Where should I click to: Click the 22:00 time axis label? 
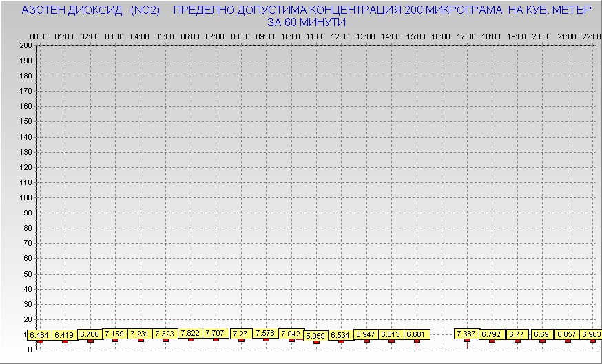point(591,36)
